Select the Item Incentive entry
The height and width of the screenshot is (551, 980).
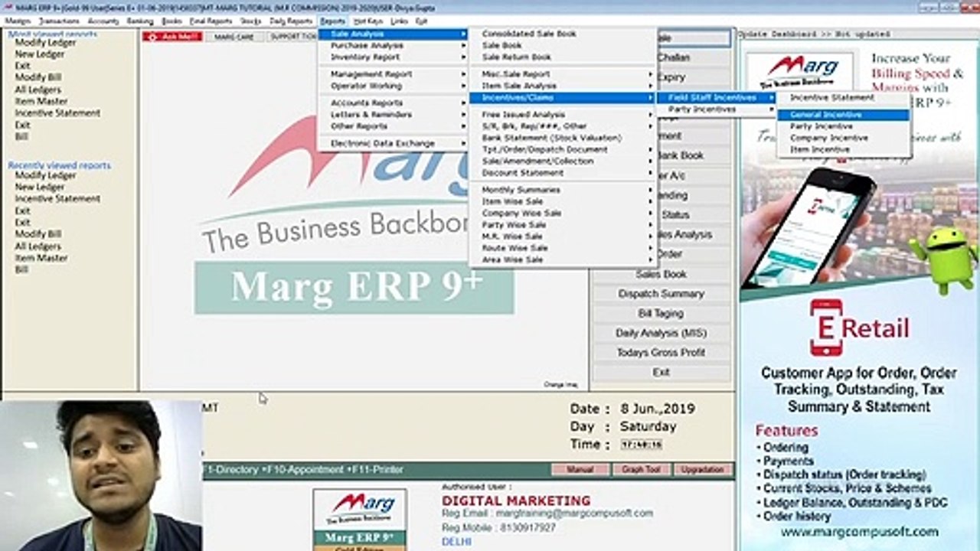click(x=844, y=150)
